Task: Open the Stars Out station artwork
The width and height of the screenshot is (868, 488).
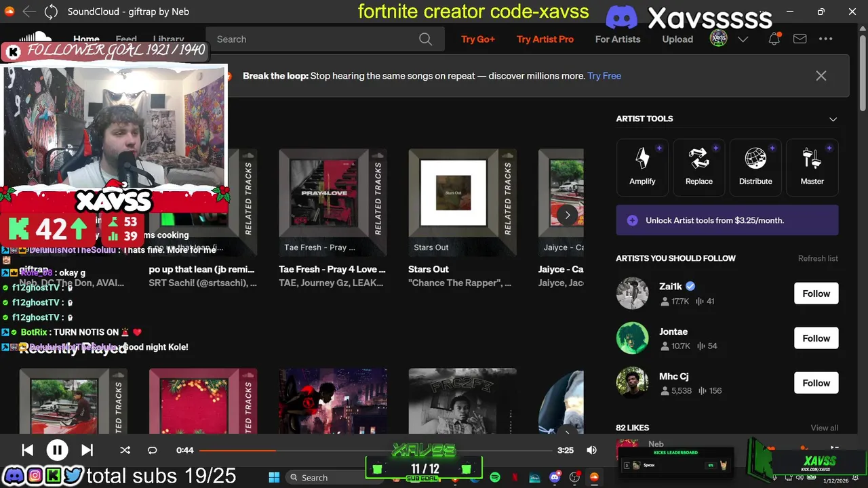Action: coord(462,203)
